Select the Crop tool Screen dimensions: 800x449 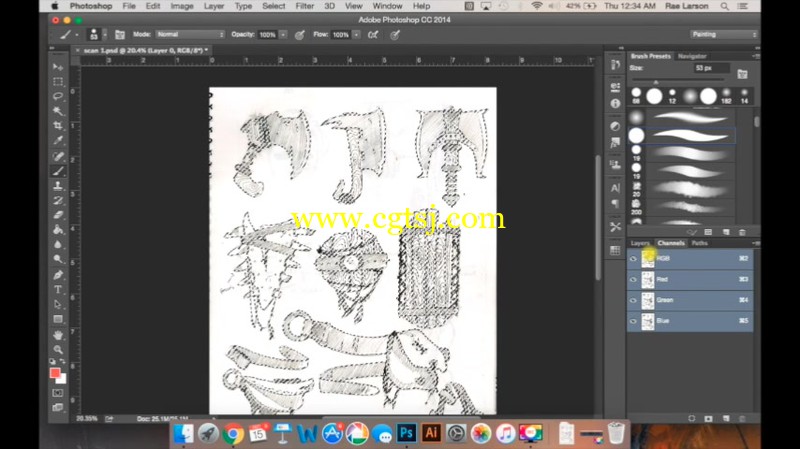[58, 126]
